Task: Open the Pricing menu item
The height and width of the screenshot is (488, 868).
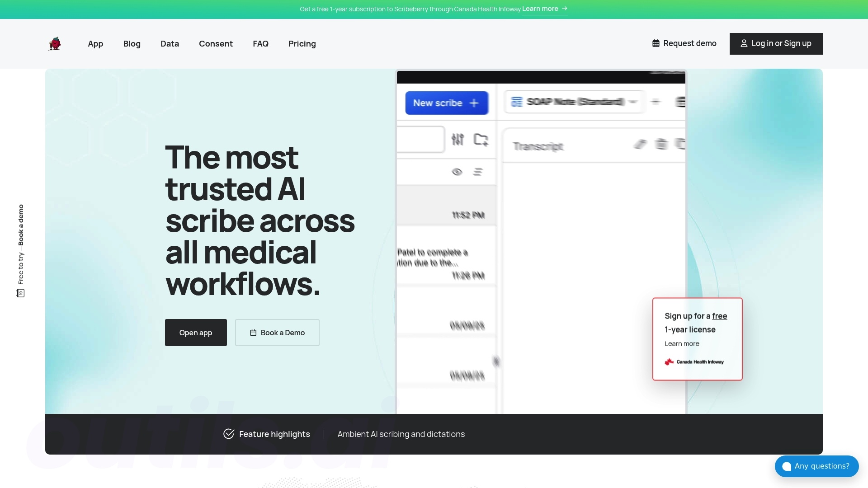Action: [x=302, y=44]
